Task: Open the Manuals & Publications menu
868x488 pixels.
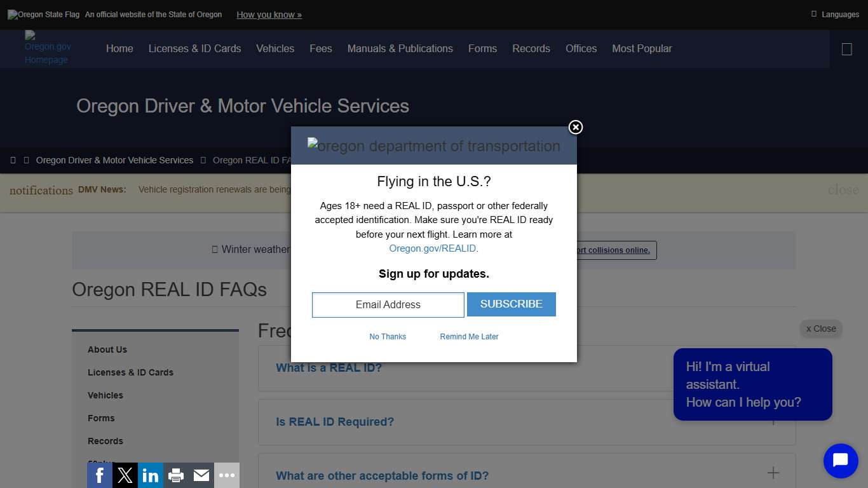Action: 400,48
